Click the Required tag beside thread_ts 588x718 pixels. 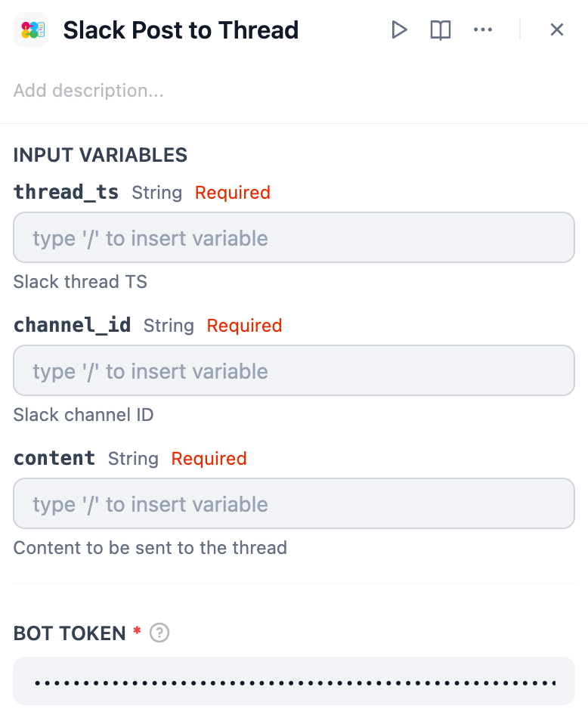tap(232, 193)
